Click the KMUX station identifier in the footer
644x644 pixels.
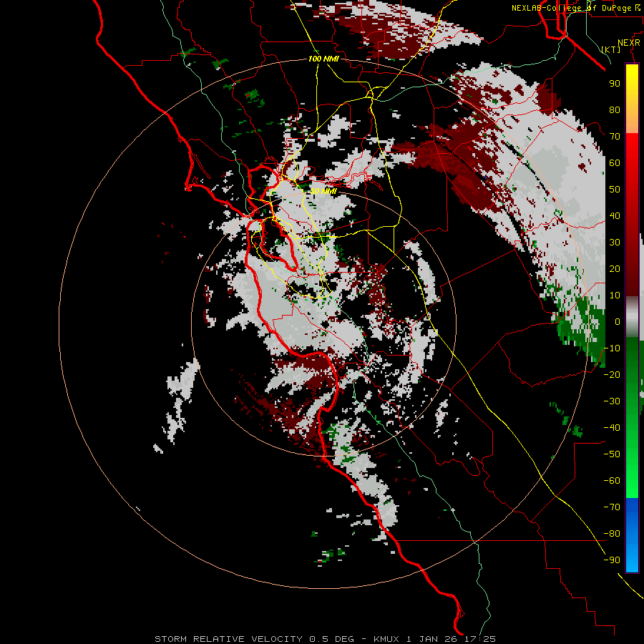tap(388, 639)
